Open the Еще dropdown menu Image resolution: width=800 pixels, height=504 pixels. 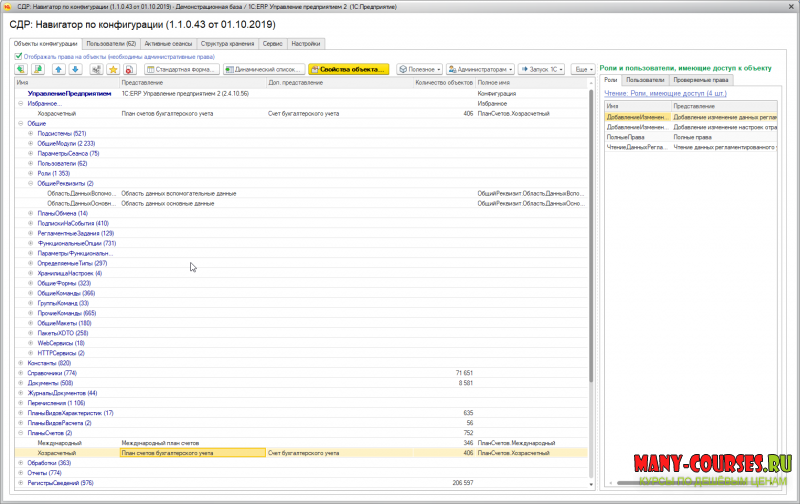pyautogui.click(x=582, y=70)
